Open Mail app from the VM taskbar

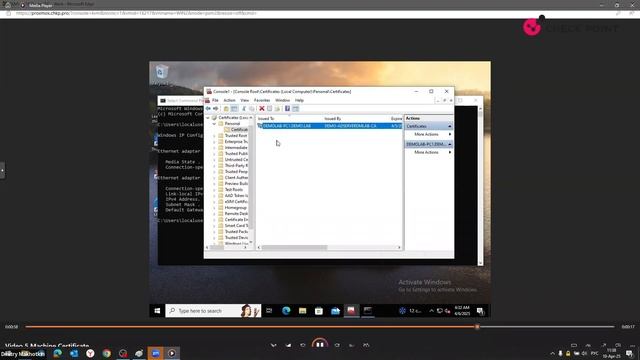point(335,311)
